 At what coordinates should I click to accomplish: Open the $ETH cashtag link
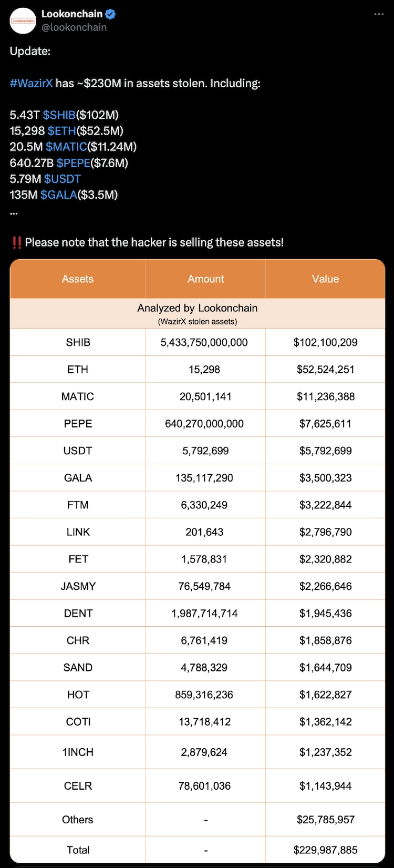pos(61,131)
